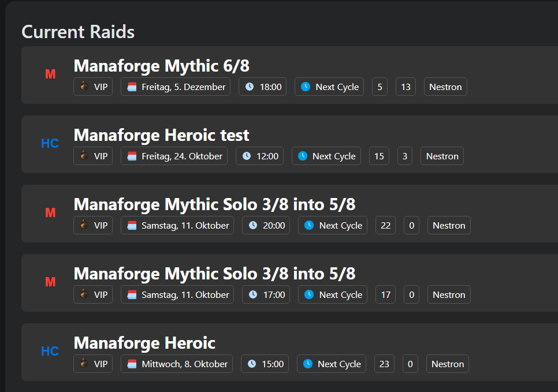558x392 pixels.
Task: Click the red M icon for Manaforge Mythic 6/8
Action: point(50,74)
